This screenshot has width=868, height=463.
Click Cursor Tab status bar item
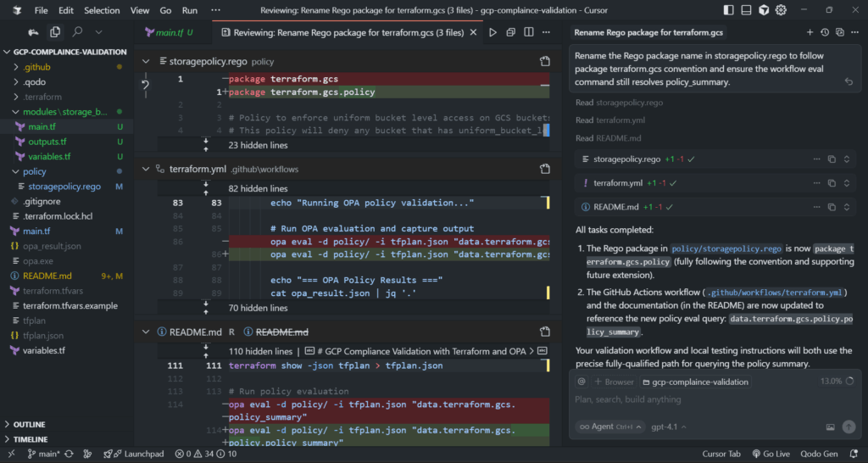pyautogui.click(x=721, y=455)
